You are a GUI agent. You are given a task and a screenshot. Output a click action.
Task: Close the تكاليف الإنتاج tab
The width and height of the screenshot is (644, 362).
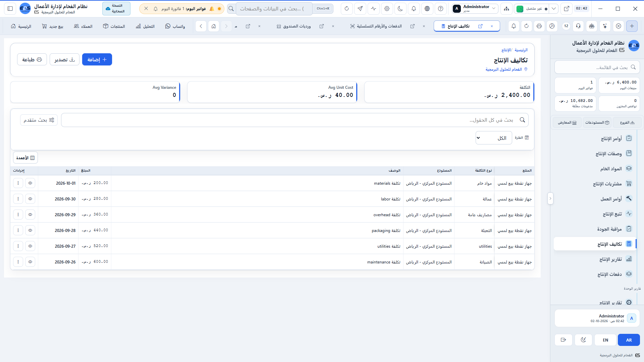click(492, 26)
